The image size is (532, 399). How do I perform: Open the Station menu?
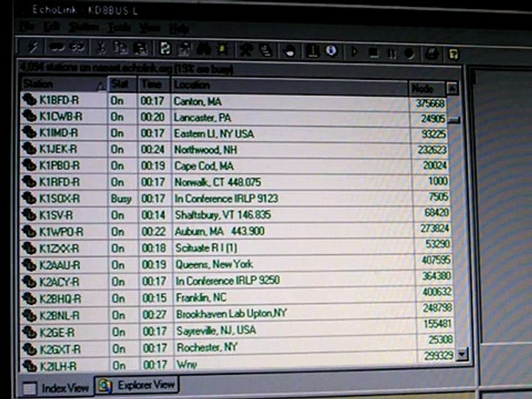point(84,27)
